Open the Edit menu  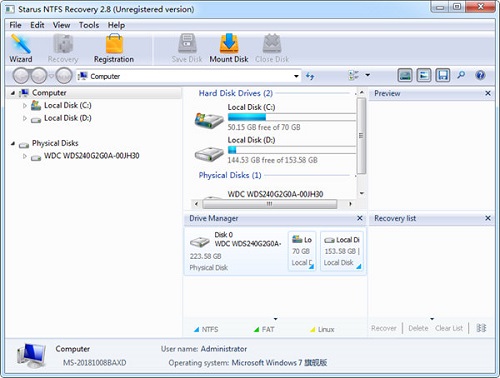click(37, 25)
